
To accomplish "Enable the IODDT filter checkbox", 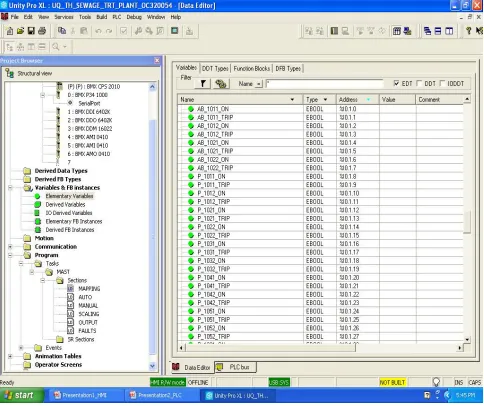I will click(x=442, y=83).
